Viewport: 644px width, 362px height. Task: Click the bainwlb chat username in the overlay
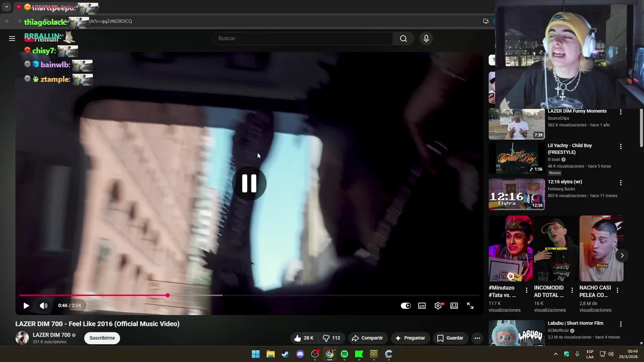pyautogui.click(x=55, y=65)
